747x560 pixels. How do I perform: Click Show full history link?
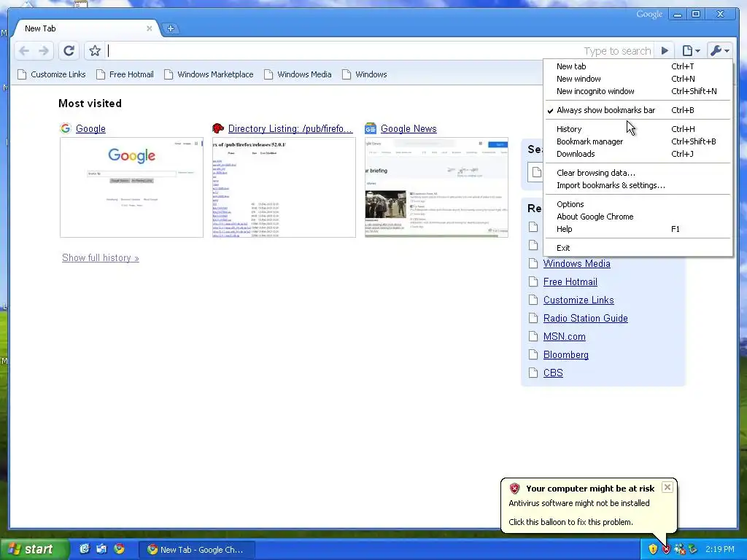pyautogui.click(x=101, y=257)
